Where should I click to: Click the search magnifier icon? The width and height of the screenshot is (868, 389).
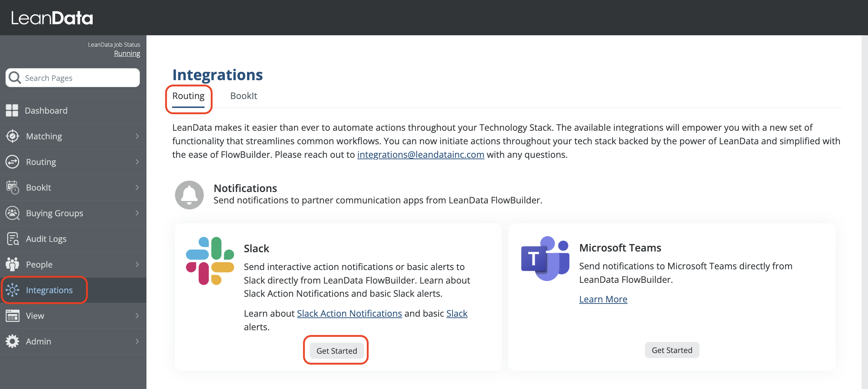15,78
